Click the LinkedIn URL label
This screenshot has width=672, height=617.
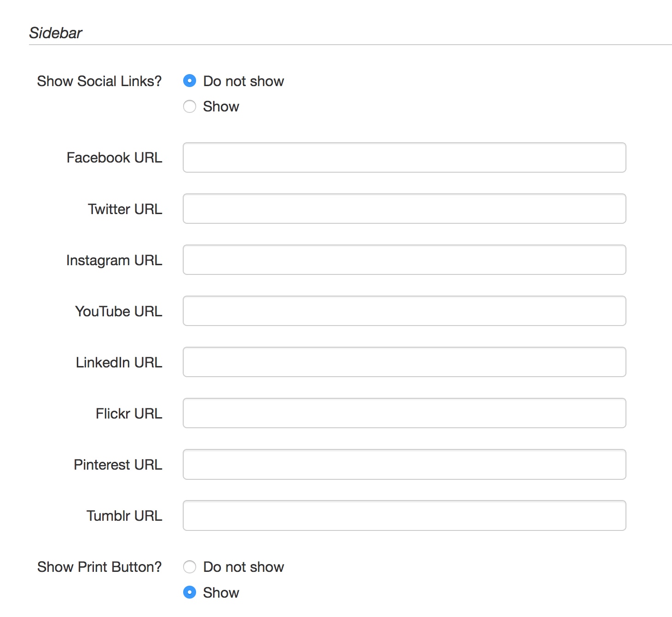pos(119,362)
